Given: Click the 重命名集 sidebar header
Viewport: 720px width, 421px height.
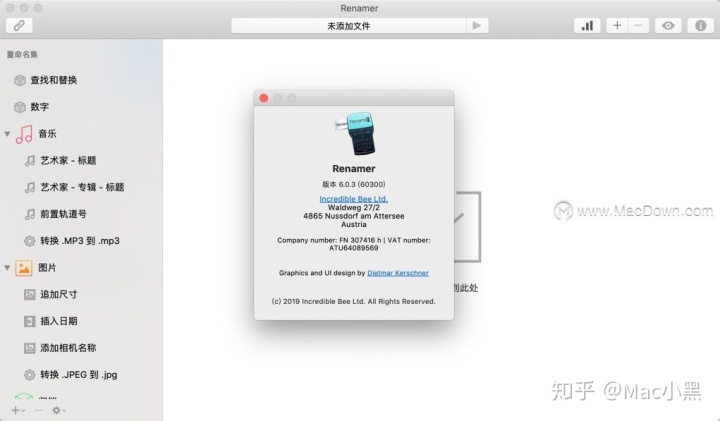Looking at the screenshot, I should coord(22,55).
